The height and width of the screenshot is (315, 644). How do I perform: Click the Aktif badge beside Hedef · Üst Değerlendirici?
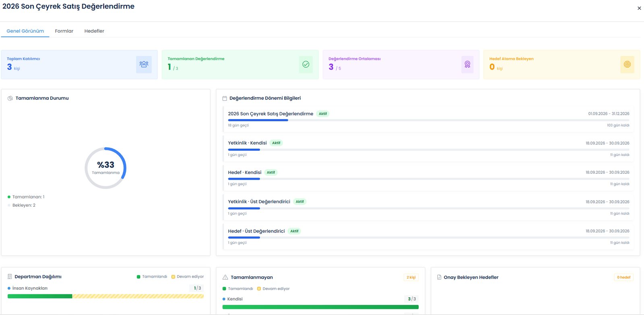click(295, 231)
